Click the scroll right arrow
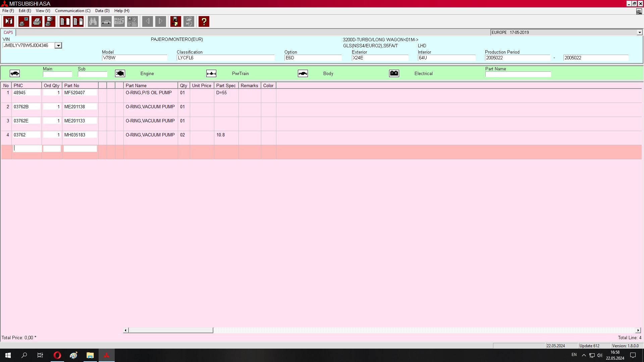 pyautogui.click(x=638, y=330)
